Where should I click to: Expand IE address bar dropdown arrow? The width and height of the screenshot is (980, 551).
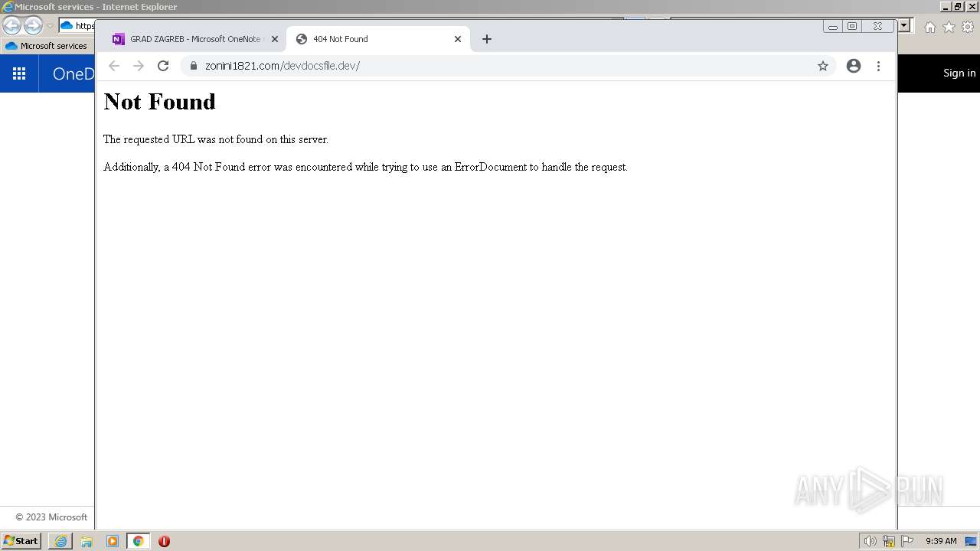coord(904,25)
